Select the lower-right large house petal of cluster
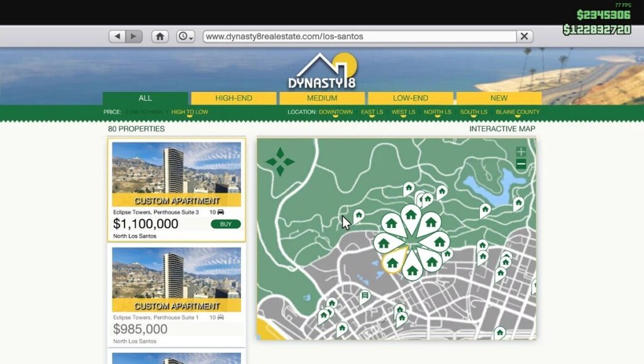Image resolution: width=644 pixels, height=364 pixels. (x=431, y=261)
